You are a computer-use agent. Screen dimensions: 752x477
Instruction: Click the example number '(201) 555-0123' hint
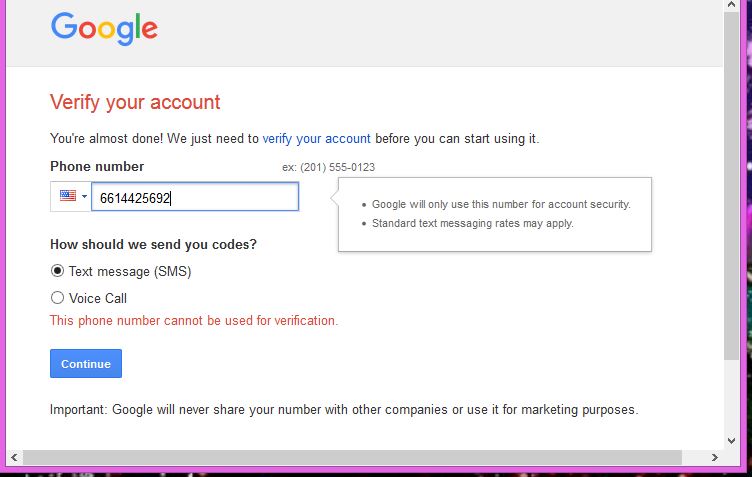[x=329, y=167]
